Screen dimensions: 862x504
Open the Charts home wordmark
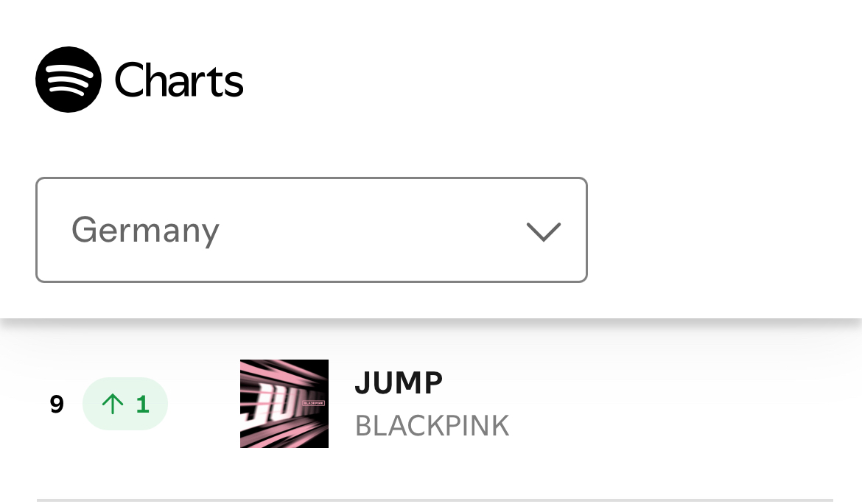(x=179, y=80)
